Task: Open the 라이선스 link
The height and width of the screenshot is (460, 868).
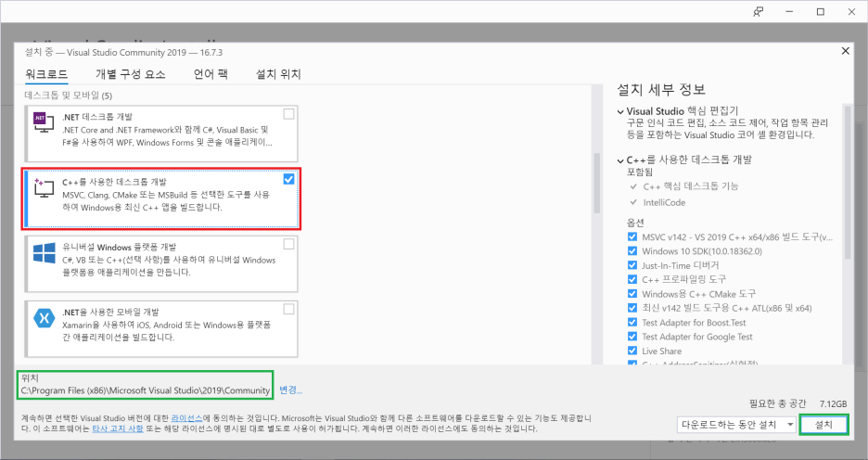Action: tap(186, 418)
